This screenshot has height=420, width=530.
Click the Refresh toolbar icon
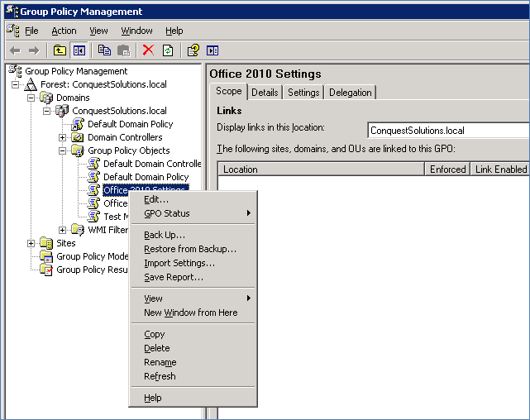coord(168,50)
